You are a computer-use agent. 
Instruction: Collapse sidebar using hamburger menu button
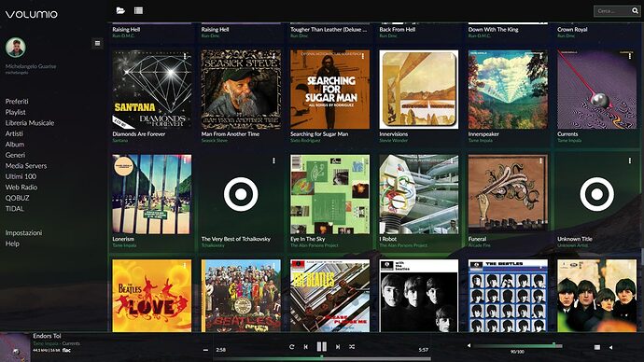click(97, 43)
